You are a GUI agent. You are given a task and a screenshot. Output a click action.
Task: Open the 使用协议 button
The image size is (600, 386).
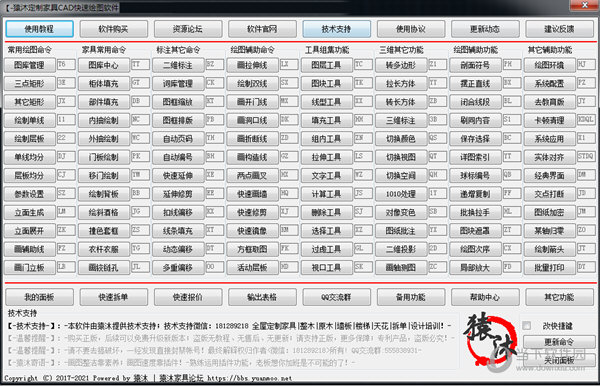point(411,29)
